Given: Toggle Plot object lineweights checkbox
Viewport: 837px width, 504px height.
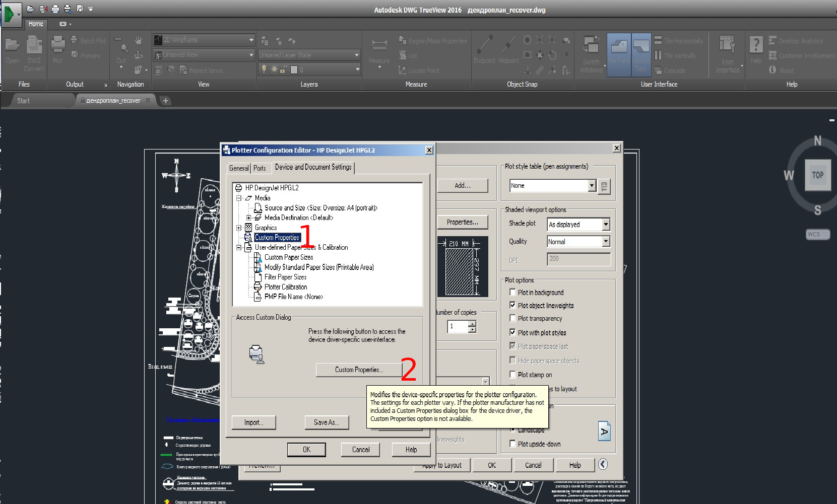Looking at the screenshot, I should click(x=512, y=305).
